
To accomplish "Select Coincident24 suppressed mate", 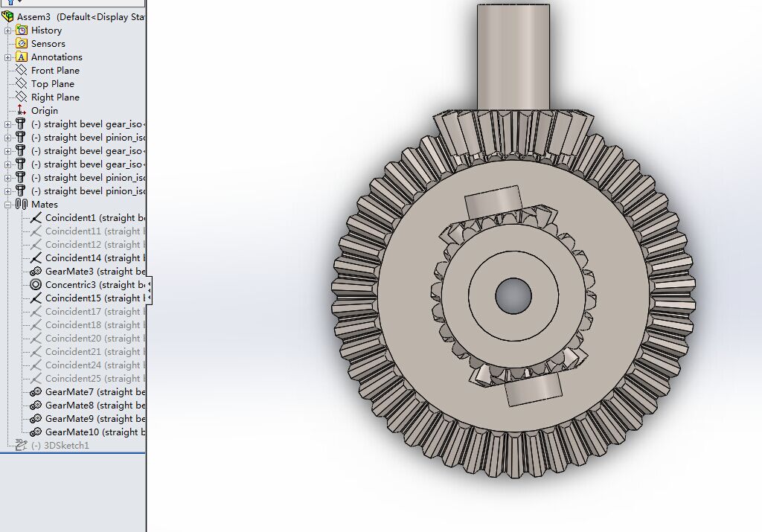I will point(88,365).
